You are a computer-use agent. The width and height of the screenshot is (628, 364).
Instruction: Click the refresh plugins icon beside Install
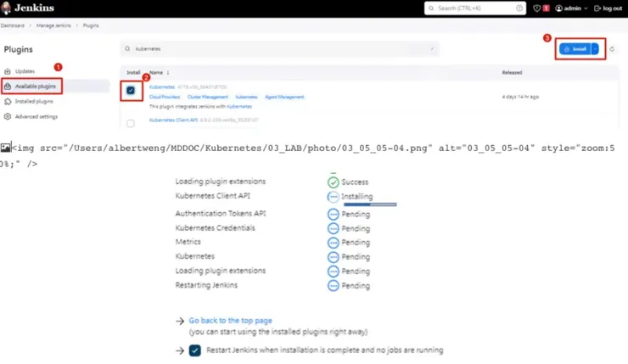[612, 49]
